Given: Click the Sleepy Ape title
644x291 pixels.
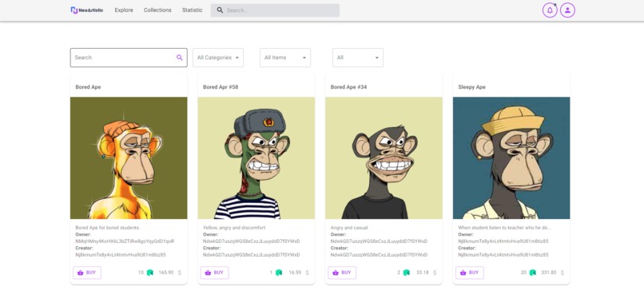Looking at the screenshot, I should click(x=472, y=87).
